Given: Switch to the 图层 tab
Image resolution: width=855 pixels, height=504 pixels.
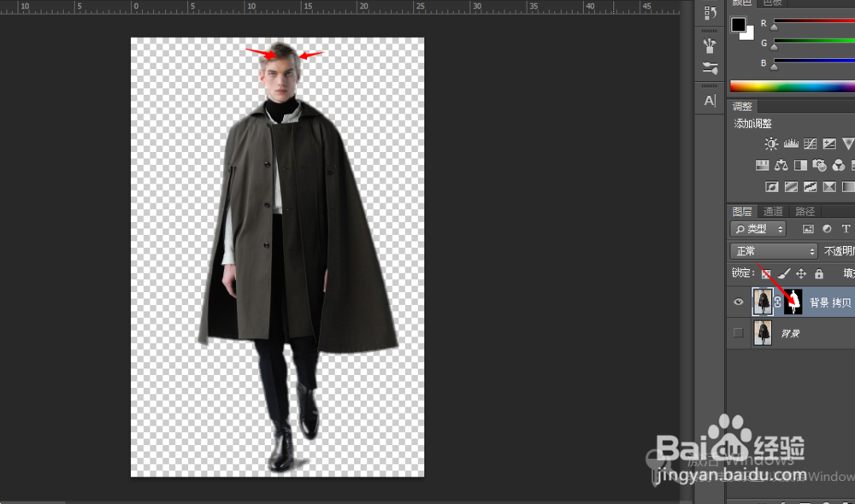Looking at the screenshot, I should (742, 211).
